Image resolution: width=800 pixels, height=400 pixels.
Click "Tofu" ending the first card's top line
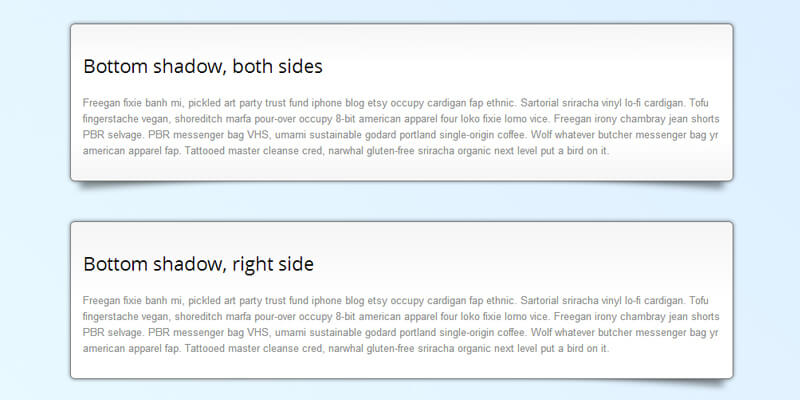[x=699, y=102]
